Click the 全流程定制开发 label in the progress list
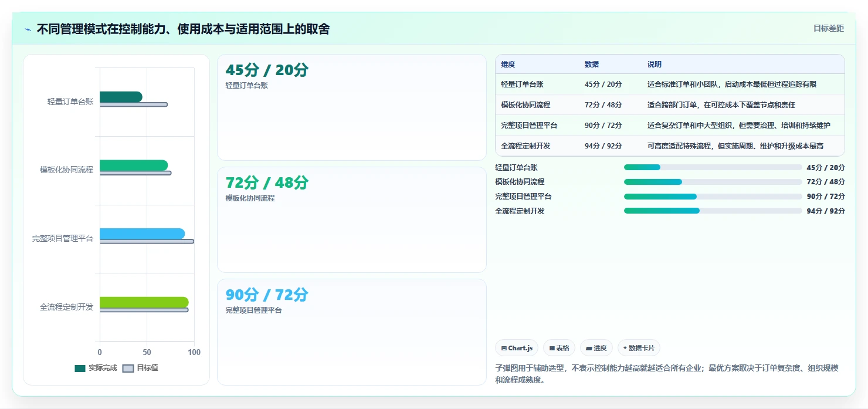Screen dimensions: 868x409 tap(520, 211)
